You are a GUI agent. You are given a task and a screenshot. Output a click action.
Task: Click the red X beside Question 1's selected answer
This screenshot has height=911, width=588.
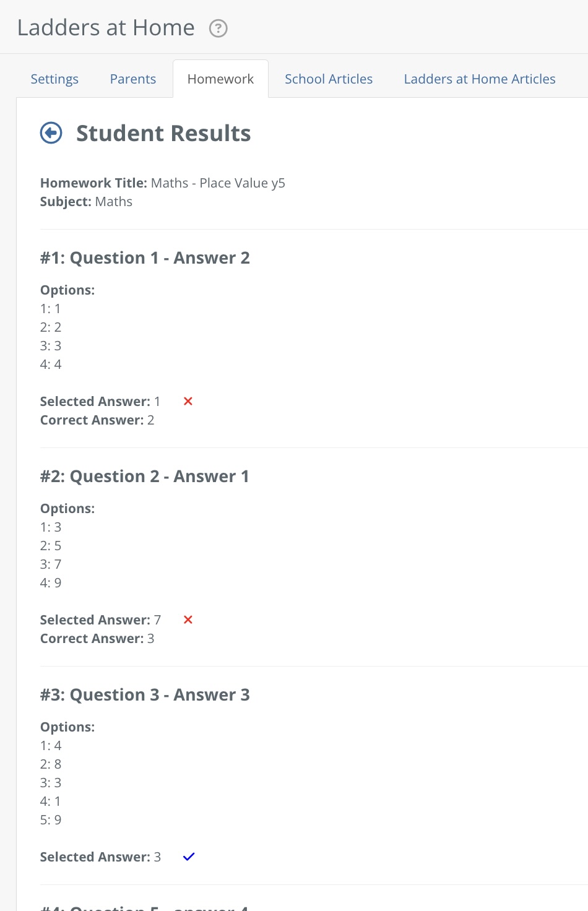pos(188,401)
